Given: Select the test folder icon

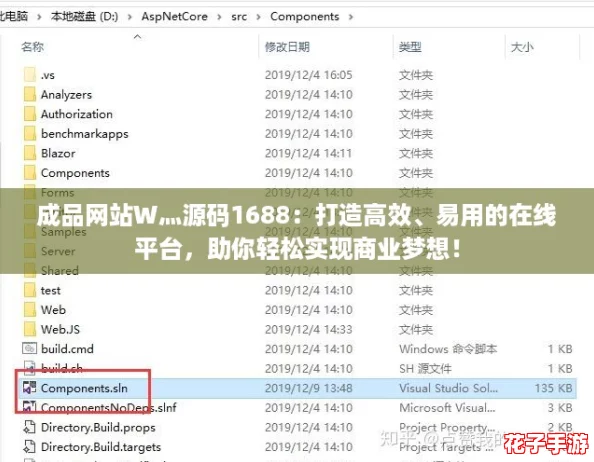Looking at the screenshot, I should 30,290.
